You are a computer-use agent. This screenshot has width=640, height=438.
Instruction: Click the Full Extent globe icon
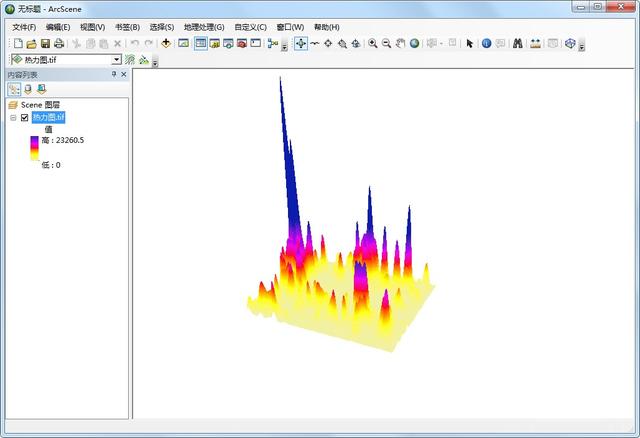click(414, 44)
